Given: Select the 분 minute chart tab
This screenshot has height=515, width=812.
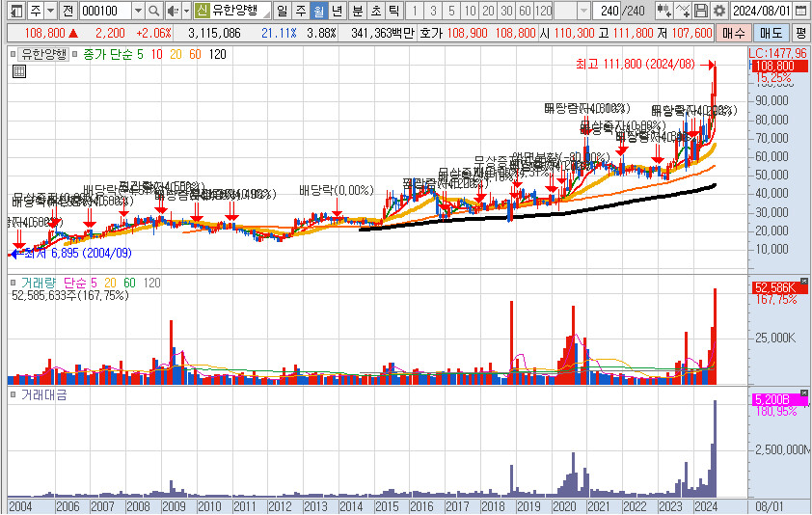Looking at the screenshot, I should point(357,11).
